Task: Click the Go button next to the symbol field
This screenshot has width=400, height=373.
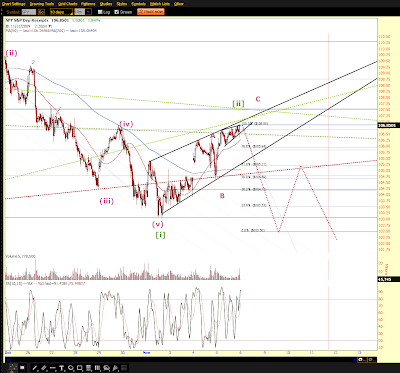Action: [41, 12]
